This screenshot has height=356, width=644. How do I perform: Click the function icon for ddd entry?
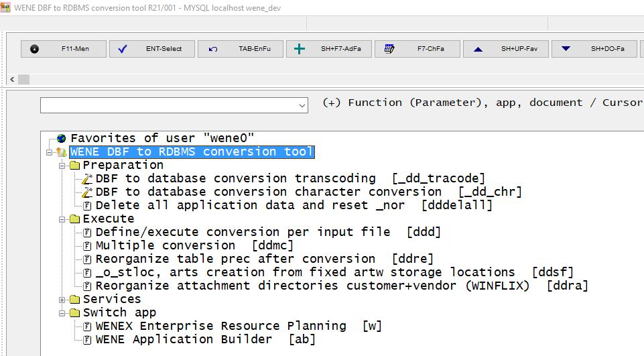coord(87,233)
